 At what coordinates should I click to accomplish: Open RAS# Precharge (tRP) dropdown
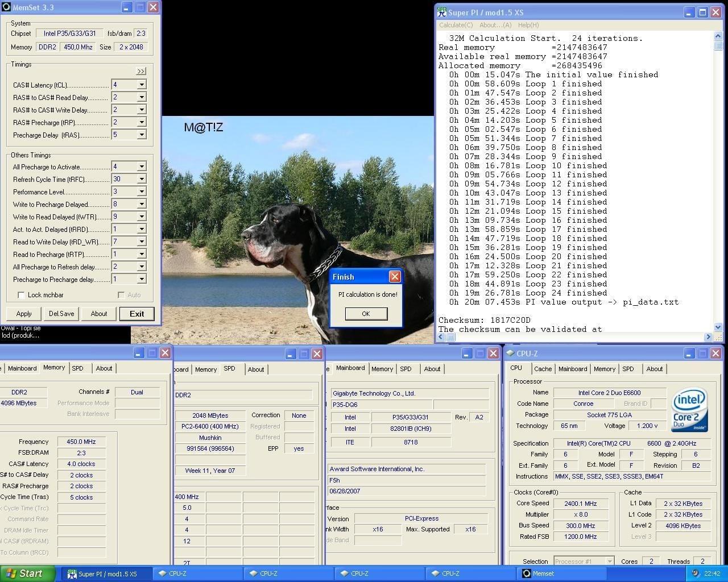pos(142,122)
